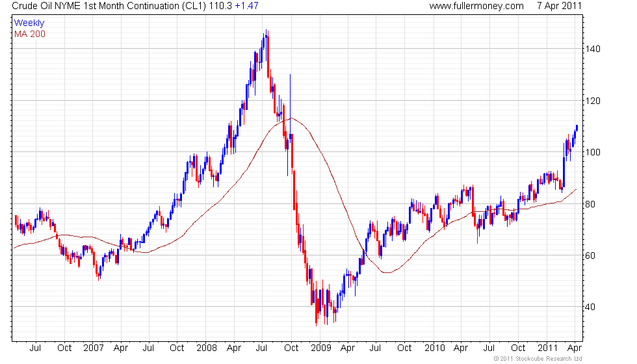Click the chart title 'Crude Oil NYME 1st Month Continuation (CL1)'
The image size is (637, 364).
point(109,6)
